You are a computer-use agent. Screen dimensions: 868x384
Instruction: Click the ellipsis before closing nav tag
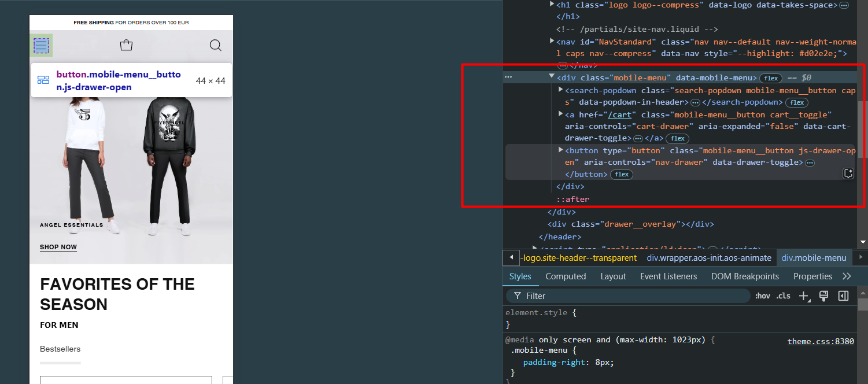tap(562, 65)
